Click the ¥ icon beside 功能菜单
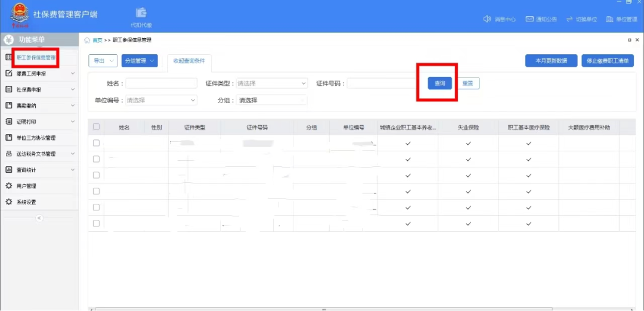This screenshot has width=644, height=311. [x=8, y=39]
